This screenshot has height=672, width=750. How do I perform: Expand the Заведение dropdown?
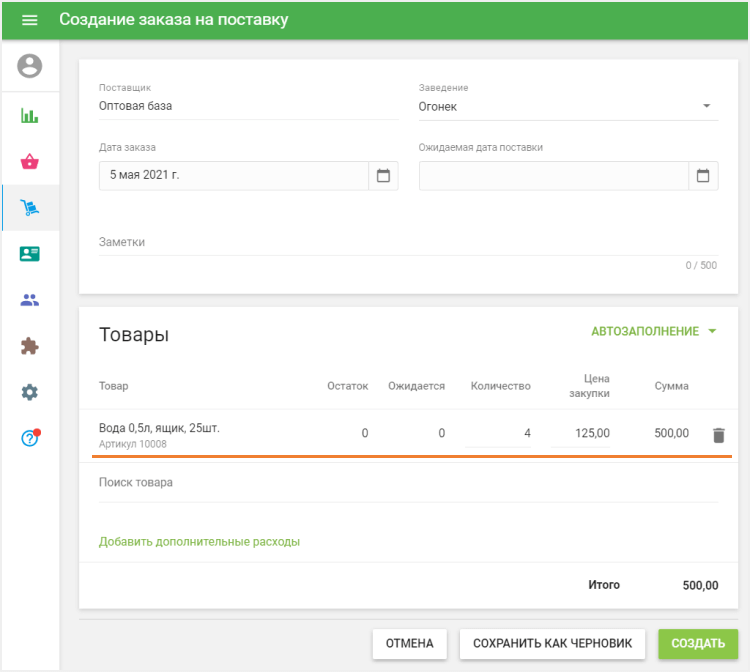coord(705,106)
